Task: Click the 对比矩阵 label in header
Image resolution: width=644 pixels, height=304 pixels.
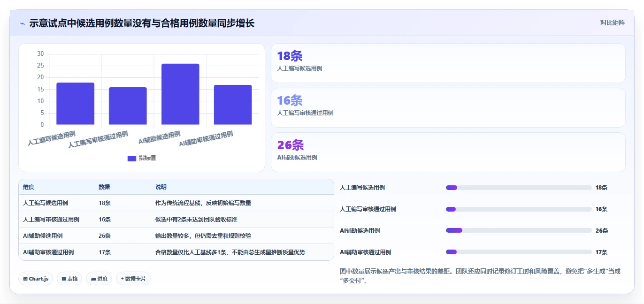Action: click(612, 23)
